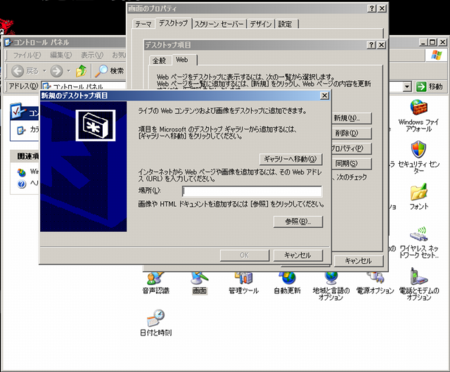Click 同期 button in デスクトップ項目 window
This screenshot has width=450, height=372.
[x=351, y=164]
